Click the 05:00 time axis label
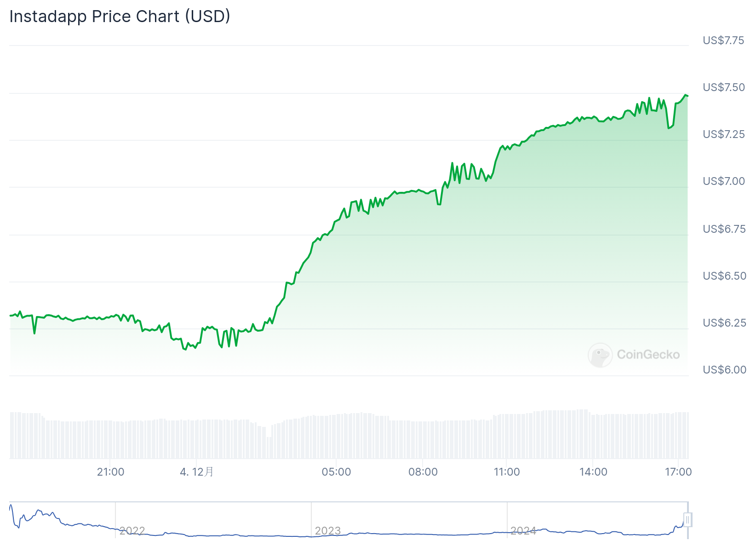This screenshot has width=756, height=552. point(336,472)
